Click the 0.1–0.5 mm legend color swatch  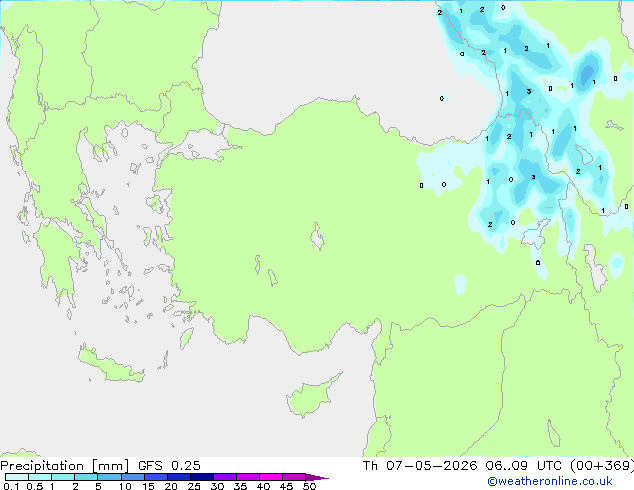click(17, 477)
